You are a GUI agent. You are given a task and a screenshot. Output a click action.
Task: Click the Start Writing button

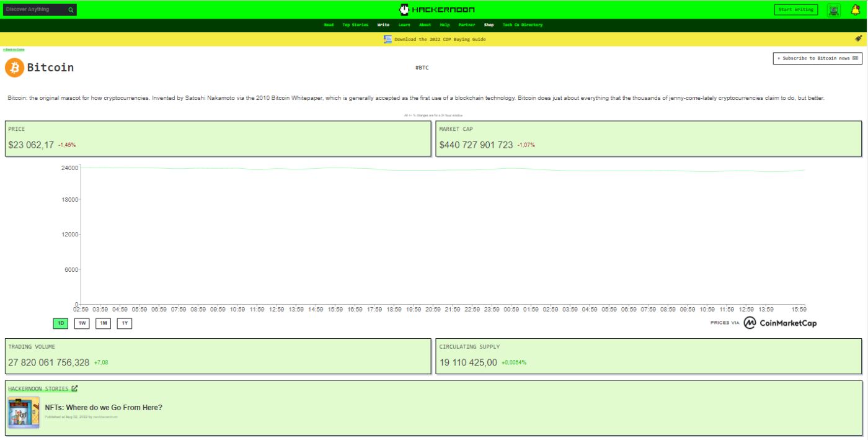pos(796,9)
